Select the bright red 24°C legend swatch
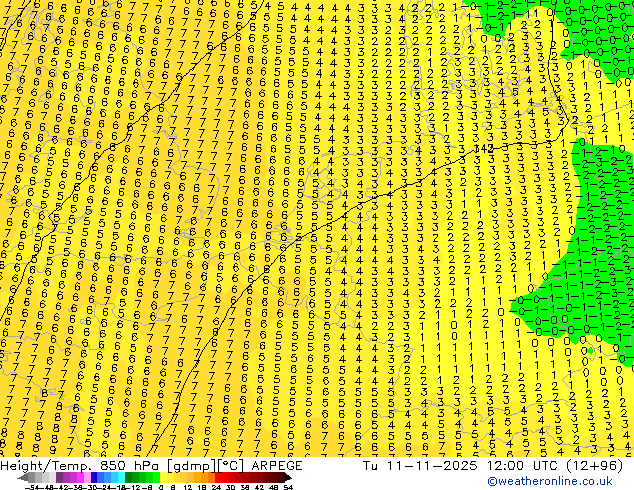 (218, 478)
